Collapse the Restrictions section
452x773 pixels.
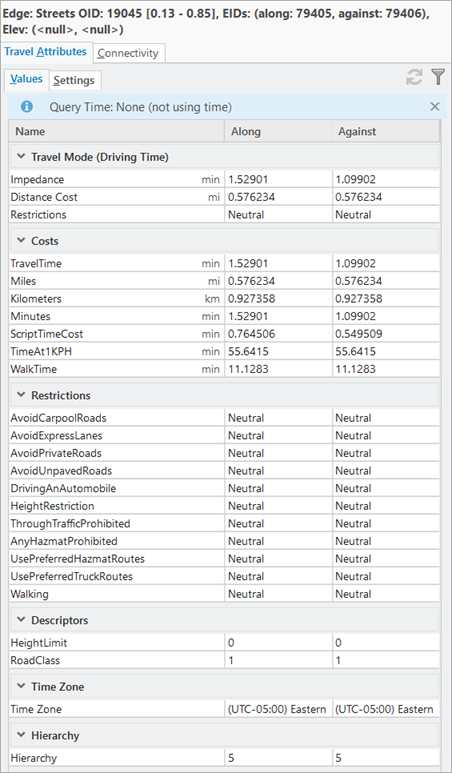pos(21,395)
